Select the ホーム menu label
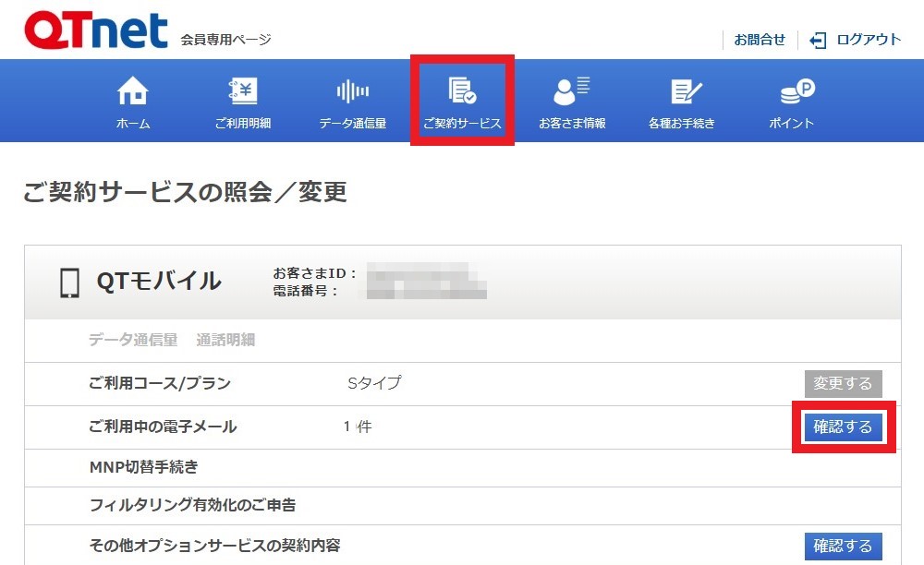This screenshot has width=924, height=565. pos(132,124)
